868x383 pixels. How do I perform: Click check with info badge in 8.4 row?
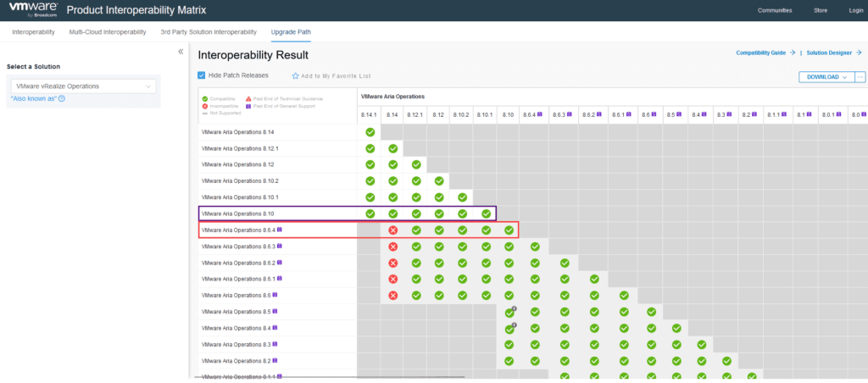[509, 330]
